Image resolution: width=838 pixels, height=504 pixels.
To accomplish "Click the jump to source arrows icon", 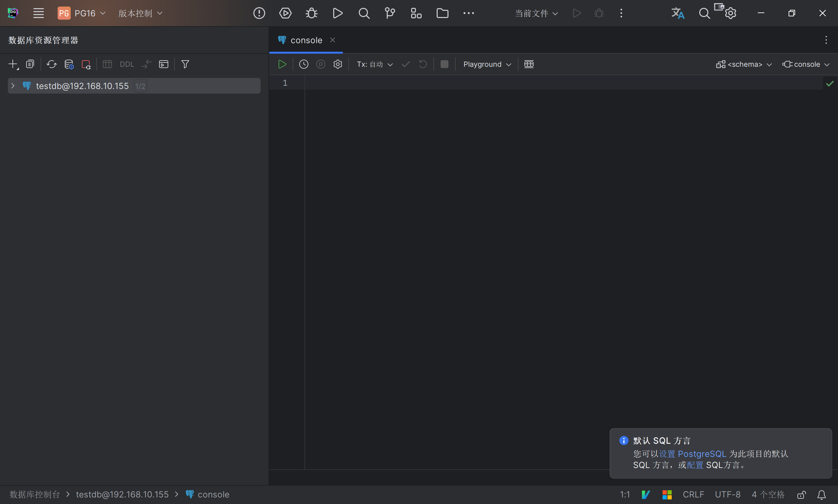I will pyautogui.click(x=146, y=64).
